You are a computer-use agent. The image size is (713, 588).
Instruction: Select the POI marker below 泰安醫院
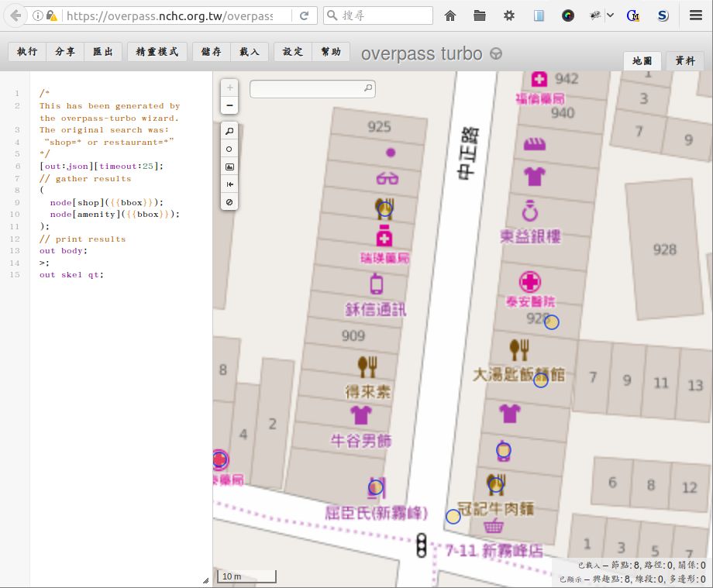coord(552,322)
